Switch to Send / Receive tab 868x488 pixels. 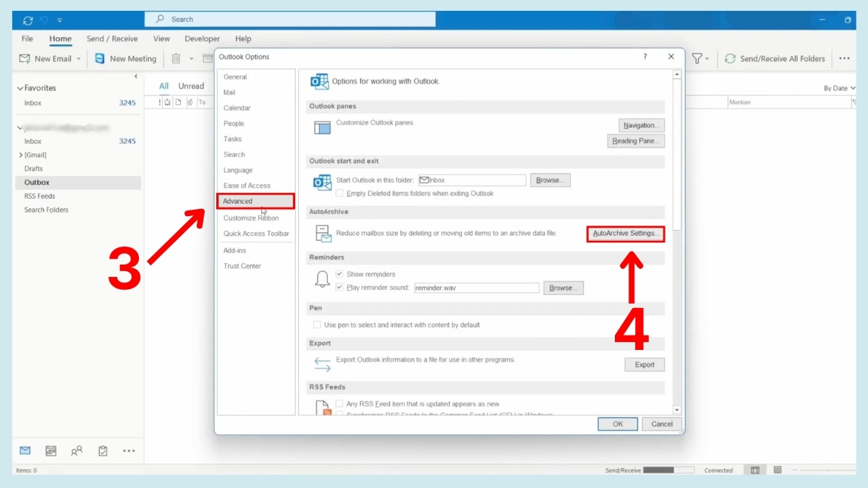pyautogui.click(x=112, y=38)
